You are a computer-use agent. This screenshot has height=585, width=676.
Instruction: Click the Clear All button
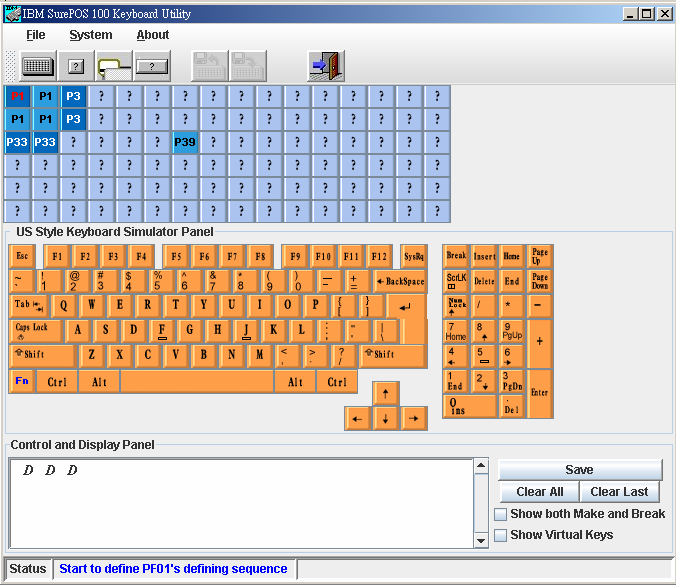[539, 492]
